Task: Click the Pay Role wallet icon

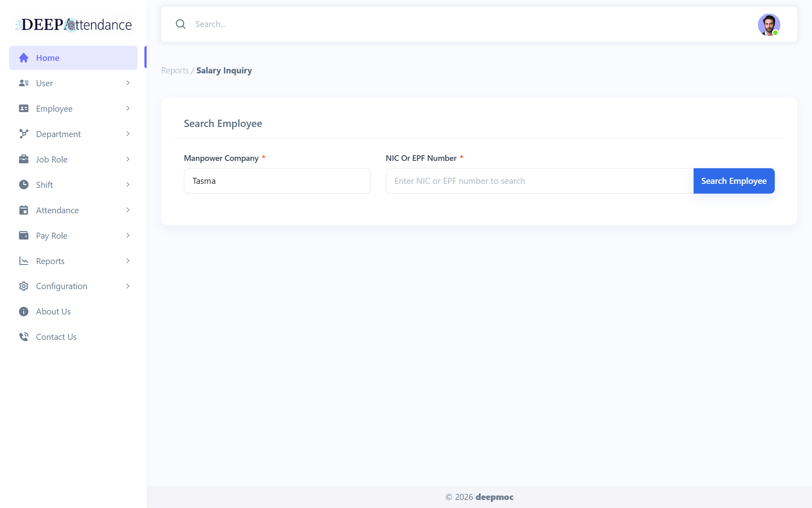Action: click(x=24, y=235)
